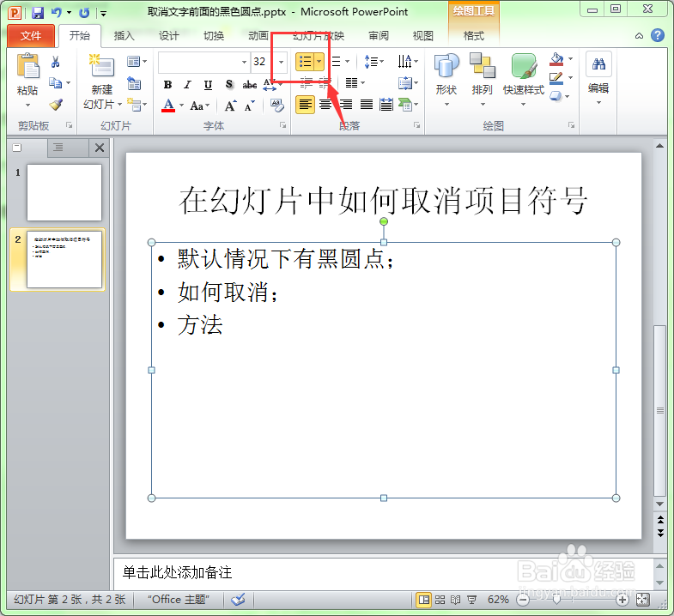Toggle Bold formatting
Image resolution: width=674 pixels, height=616 pixels.
(x=167, y=85)
